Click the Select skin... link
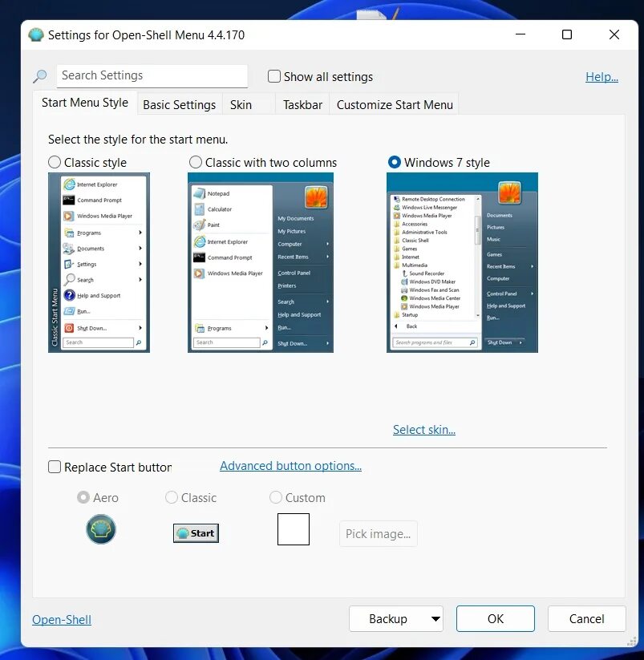This screenshot has height=660, width=644. click(x=424, y=429)
